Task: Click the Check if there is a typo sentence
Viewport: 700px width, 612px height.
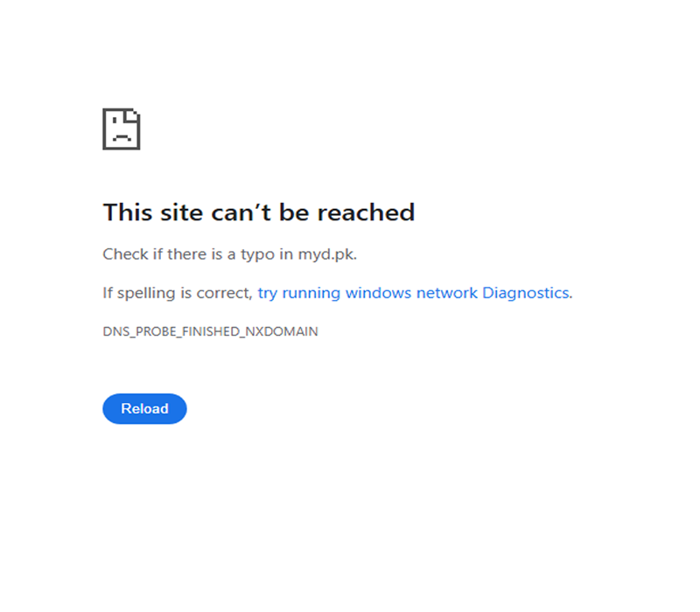Action: tap(229, 254)
